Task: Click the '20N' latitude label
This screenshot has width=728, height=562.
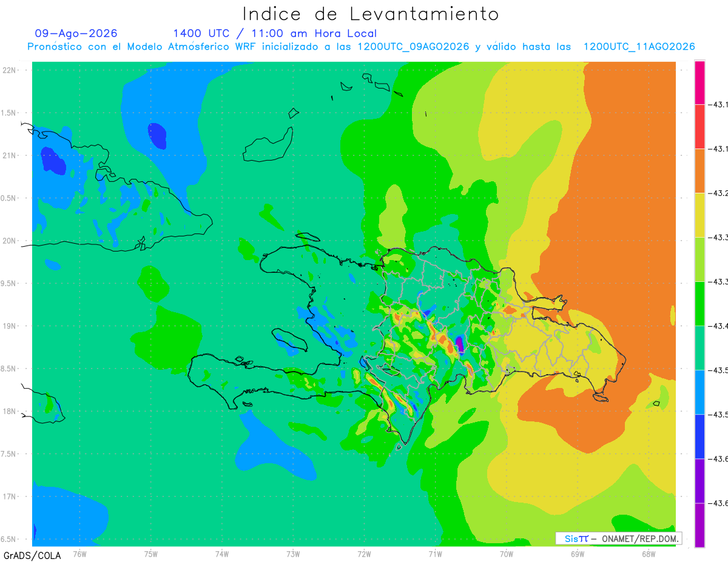Action: click(x=10, y=241)
